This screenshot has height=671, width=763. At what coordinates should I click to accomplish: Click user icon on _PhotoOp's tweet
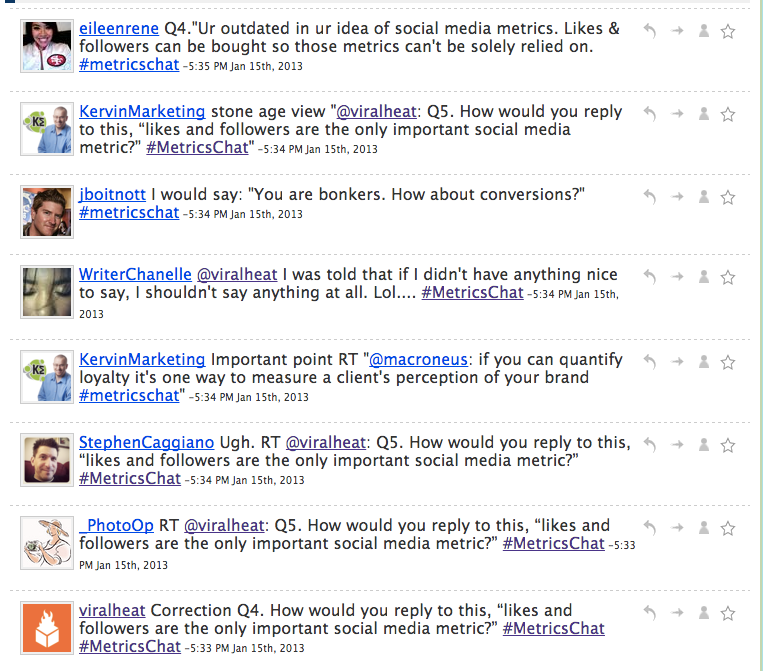pyautogui.click(x=703, y=528)
